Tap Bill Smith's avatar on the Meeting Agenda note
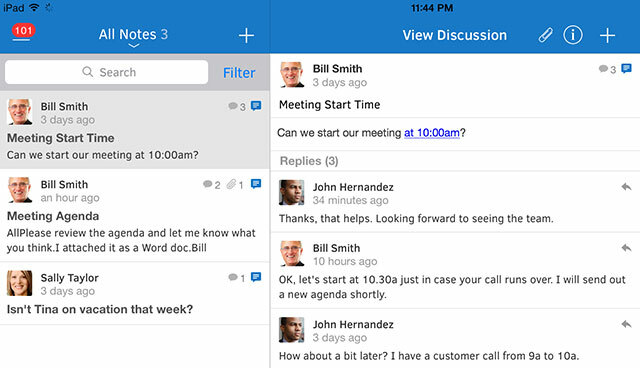640x368 pixels. click(x=20, y=190)
